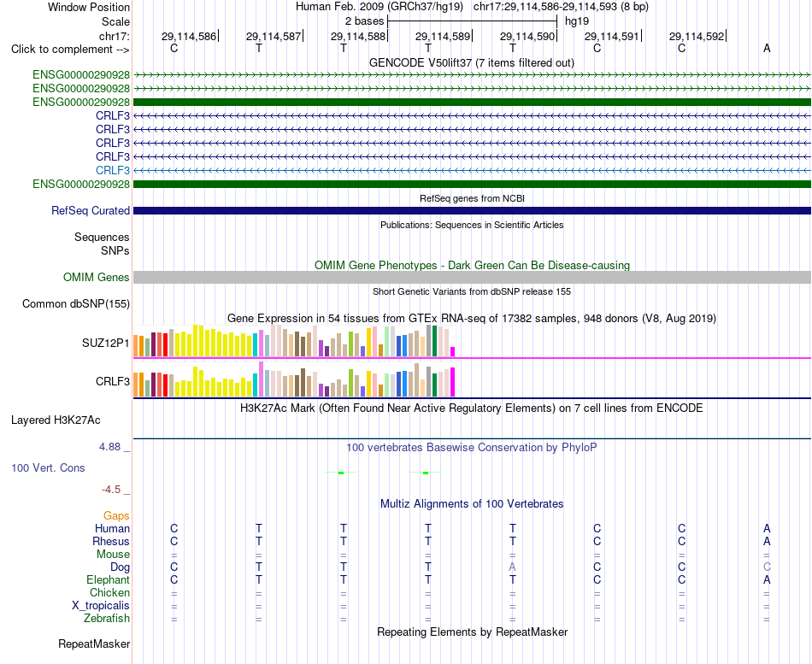This screenshot has width=812, height=664.
Task: Click the gray OMIM Genes item bar
Action: click(x=472, y=277)
